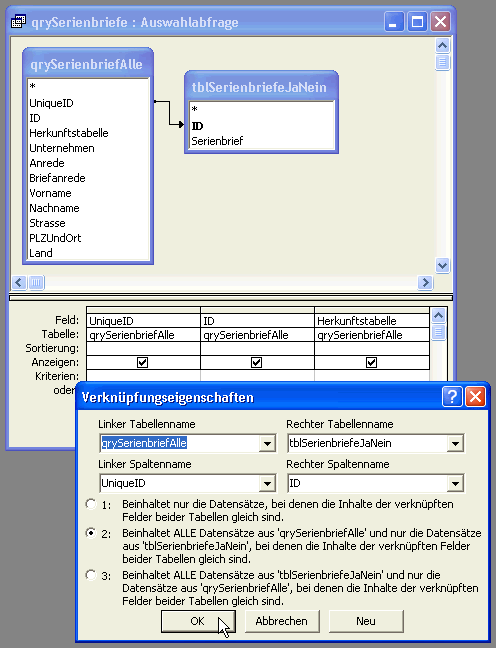The image size is (496, 648).
Task: Click the Herkunftstabelle Feld cell in grid
Action: click(x=372, y=321)
